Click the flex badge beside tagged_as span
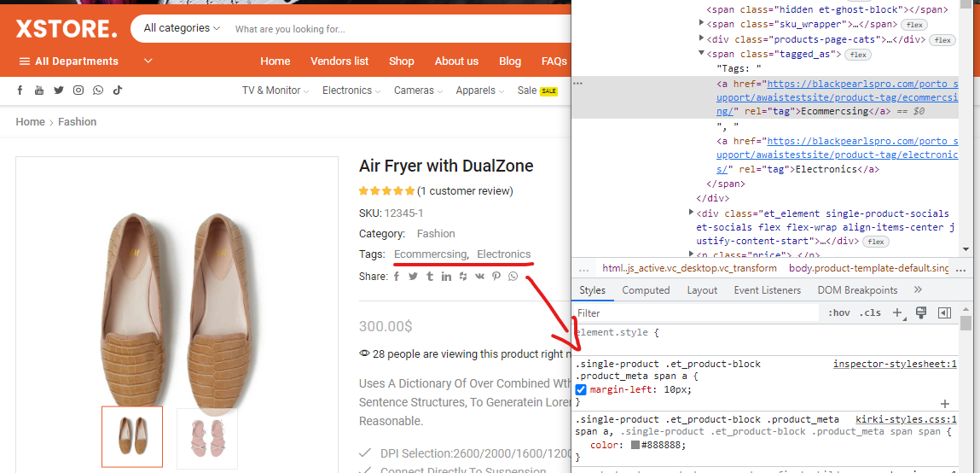Image resolution: width=980 pixels, height=473 pixels. tap(857, 55)
